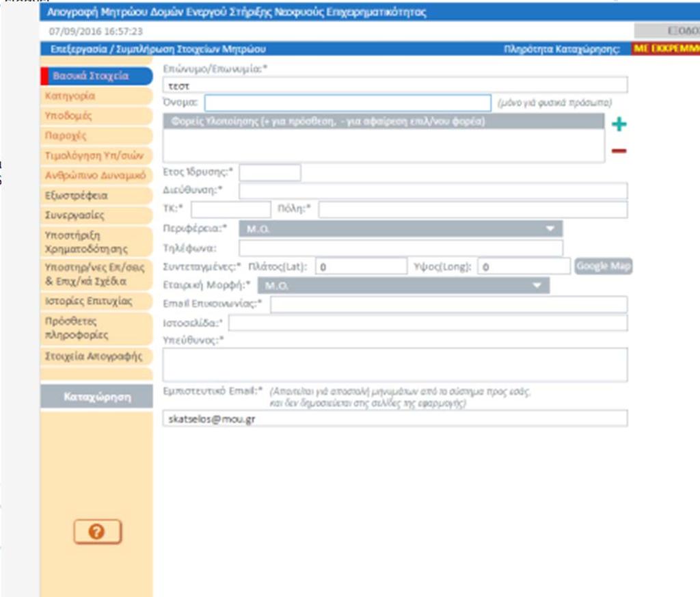
Task: Open the Κατηγορία section
Action: point(96,96)
